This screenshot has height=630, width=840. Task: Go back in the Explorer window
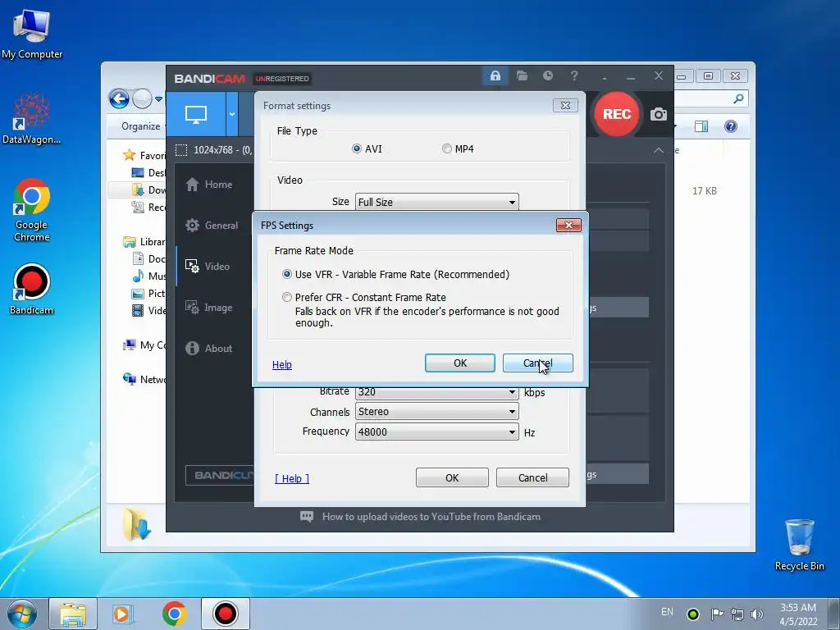(119, 98)
